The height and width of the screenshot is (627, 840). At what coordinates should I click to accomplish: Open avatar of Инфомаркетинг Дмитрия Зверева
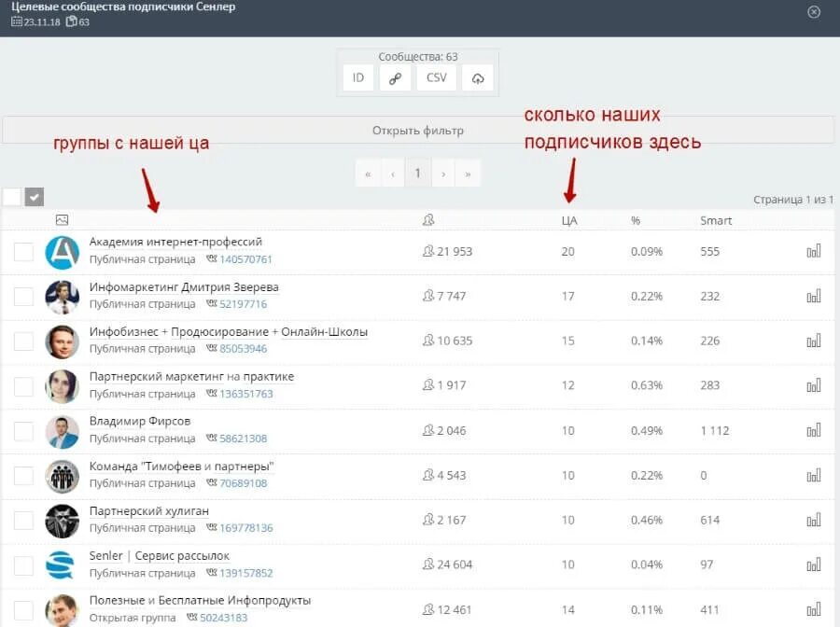pos(63,297)
